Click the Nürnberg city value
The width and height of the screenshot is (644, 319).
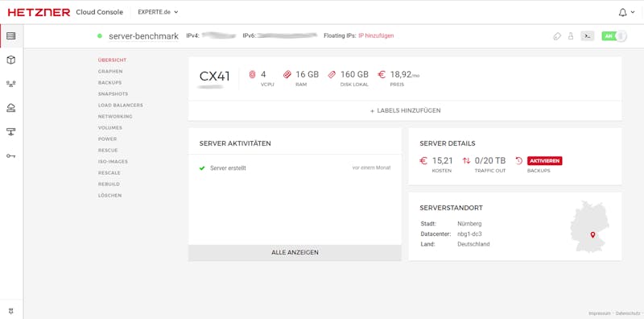(469, 224)
